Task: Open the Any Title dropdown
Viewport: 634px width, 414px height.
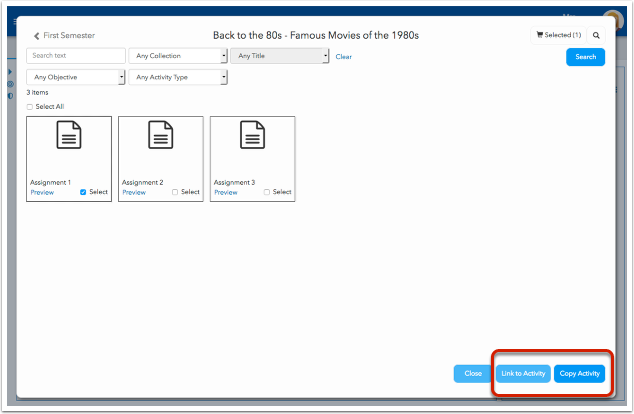Action: [280, 56]
